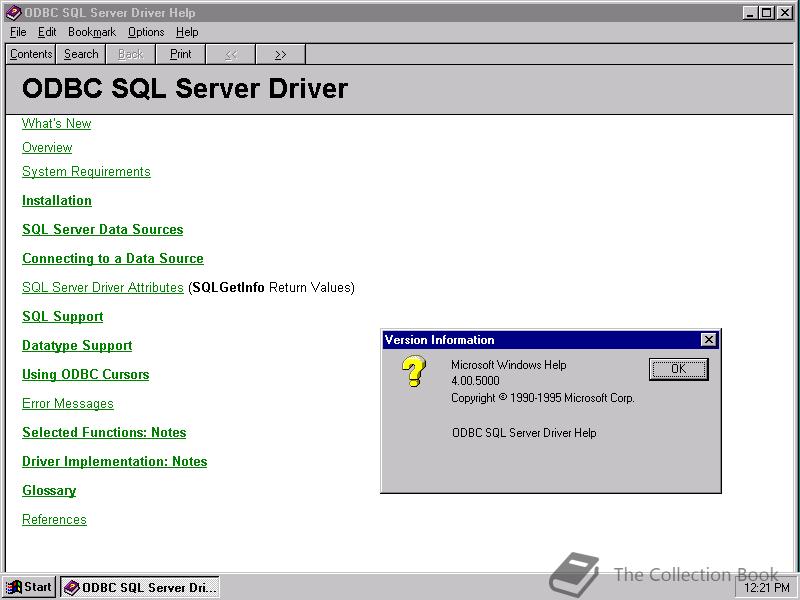Open the File menu
Image resolution: width=800 pixels, height=600 pixels.
tap(18, 32)
